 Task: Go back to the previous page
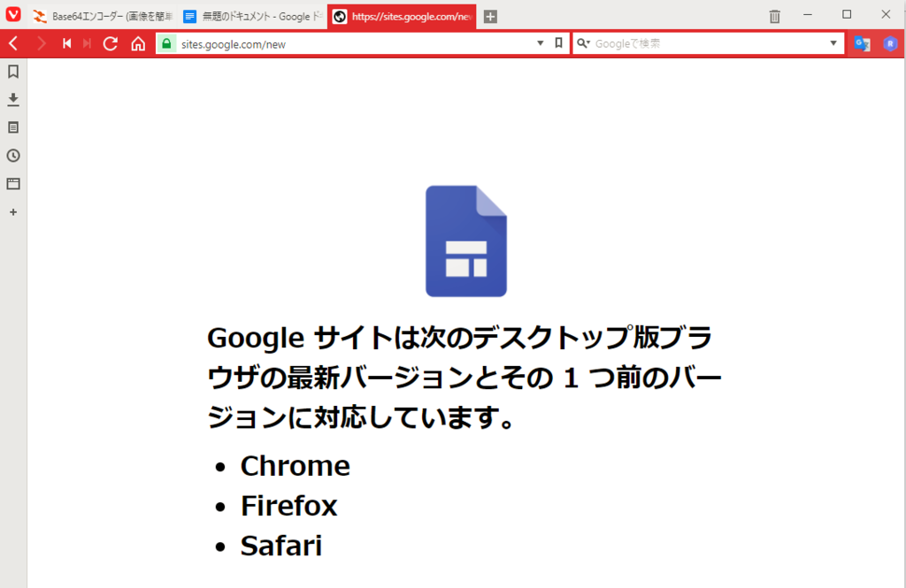[14, 43]
